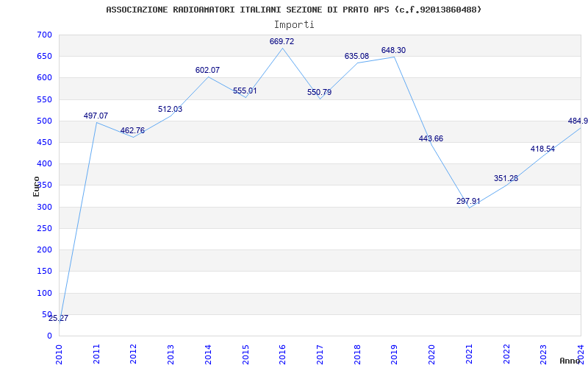Select the 512.03 data label
This screenshot has width=588, height=368.
point(170,109)
